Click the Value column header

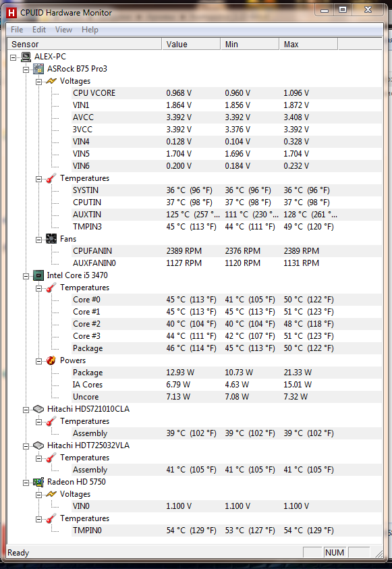tap(191, 45)
